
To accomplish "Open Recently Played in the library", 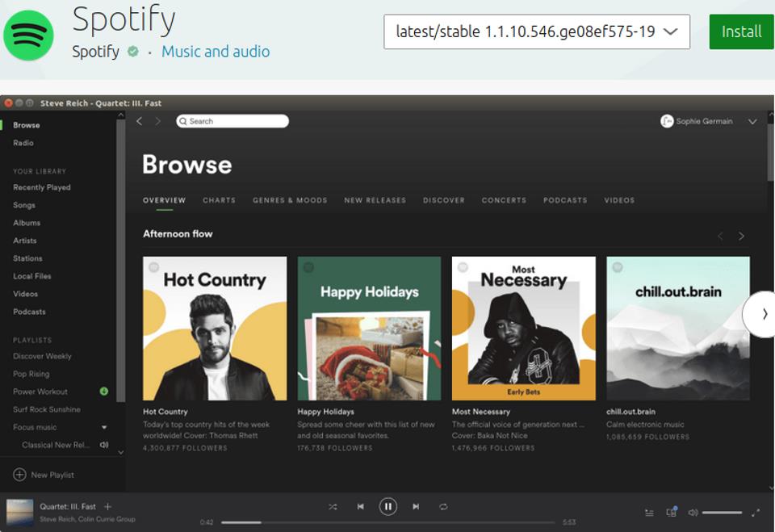I will pyautogui.click(x=42, y=187).
